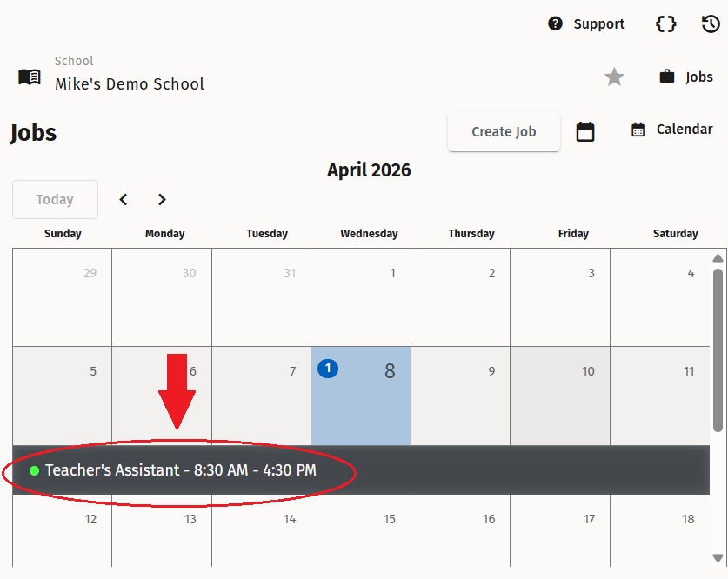Click the Create Job button

504,132
